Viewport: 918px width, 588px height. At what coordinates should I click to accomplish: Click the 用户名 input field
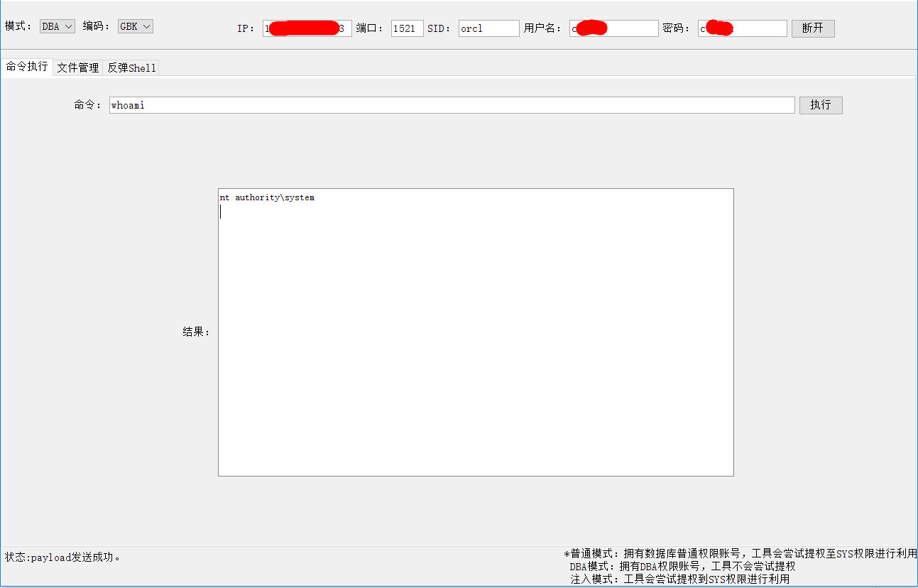614,28
